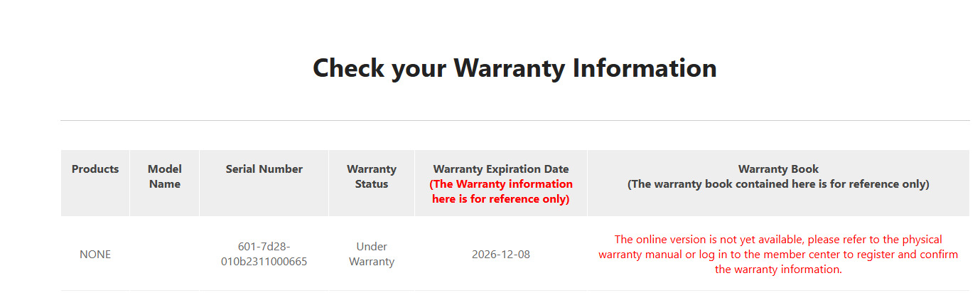
Task: Click the warranty book reference-only note in header
Action: tap(778, 184)
